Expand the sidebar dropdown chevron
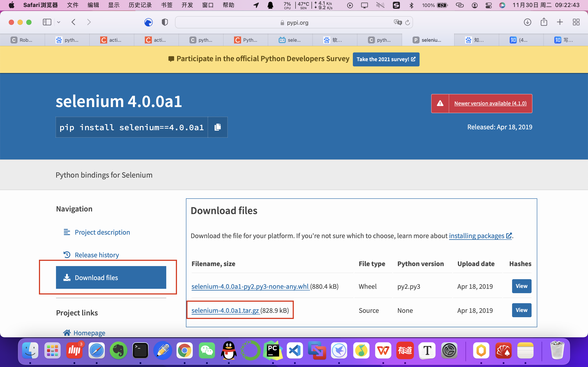The height and width of the screenshot is (367, 588). [59, 22]
